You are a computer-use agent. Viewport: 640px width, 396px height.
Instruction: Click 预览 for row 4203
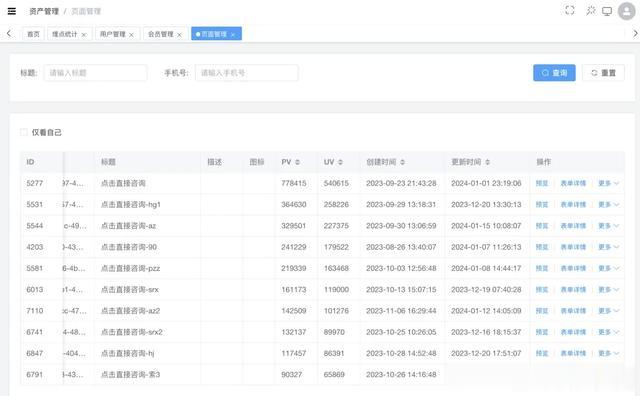pyautogui.click(x=542, y=247)
